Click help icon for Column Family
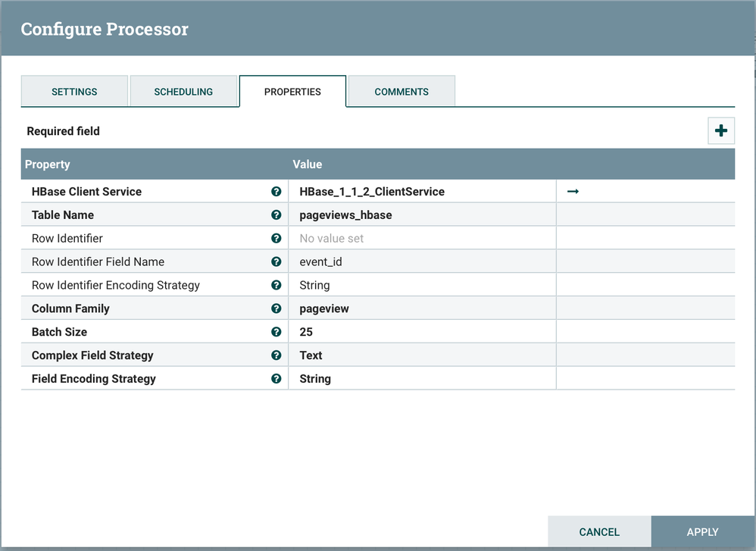756x551 pixels. coord(276,308)
